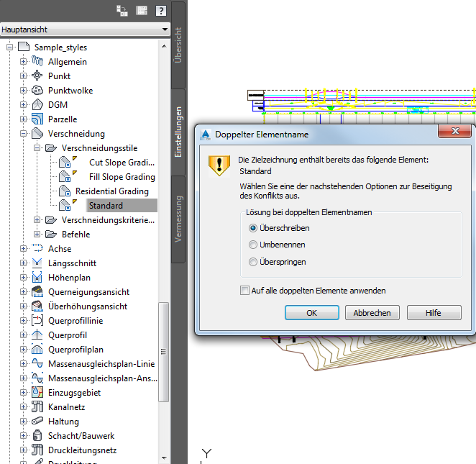Screen dimensions: 476x464
Task: Select the Umbenennen radio option
Action: pyautogui.click(x=253, y=245)
